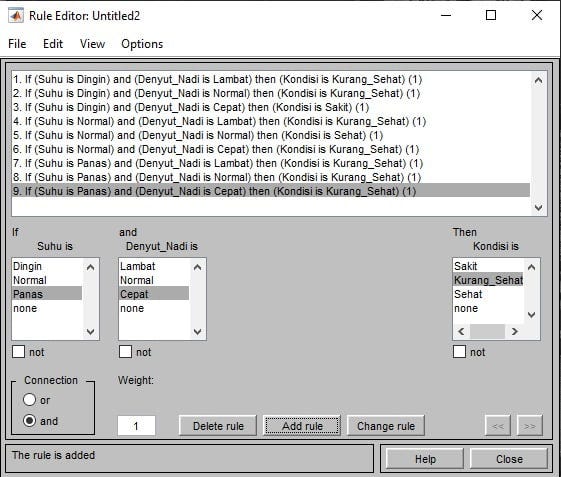Viewport: 561px width, 477px height.
Task: Open the Edit menu
Action: pyautogui.click(x=53, y=44)
